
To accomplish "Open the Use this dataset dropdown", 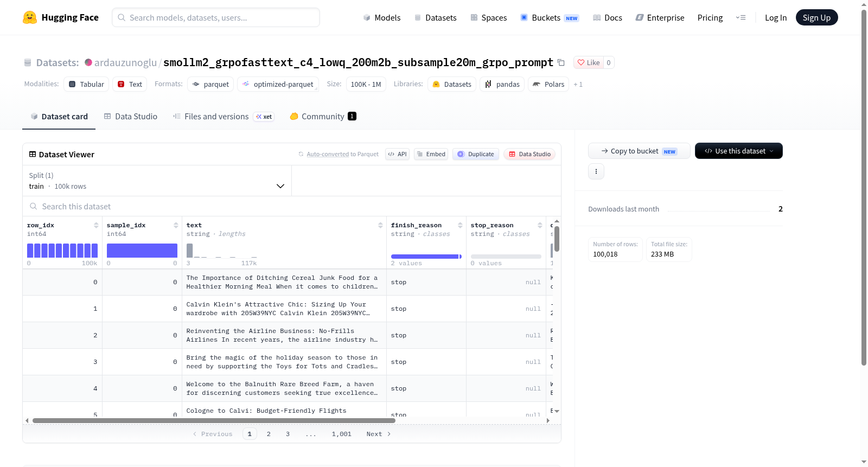I will coord(739,151).
